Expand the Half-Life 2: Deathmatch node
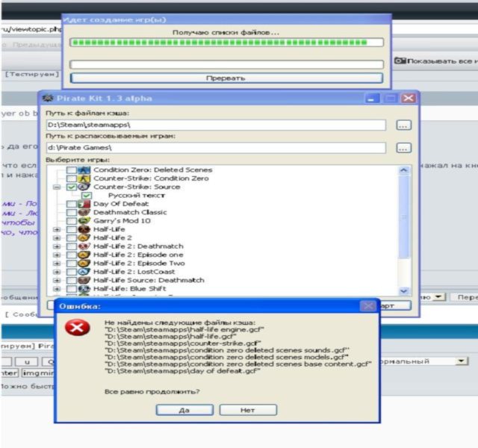Viewport: 478px width, 448px height. (57, 246)
